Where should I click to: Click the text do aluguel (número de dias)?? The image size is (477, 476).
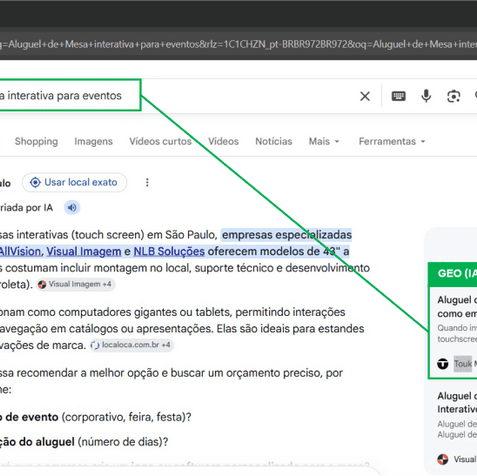pos(94,442)
